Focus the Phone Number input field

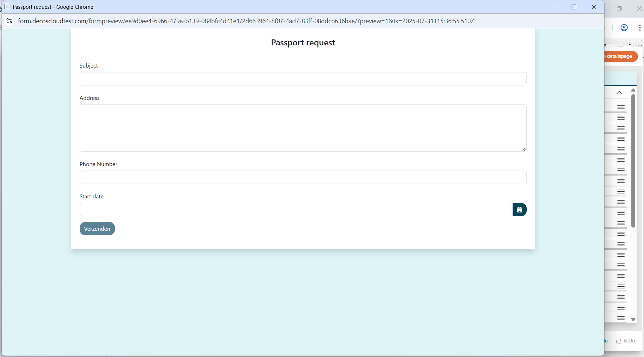[303, 177]
